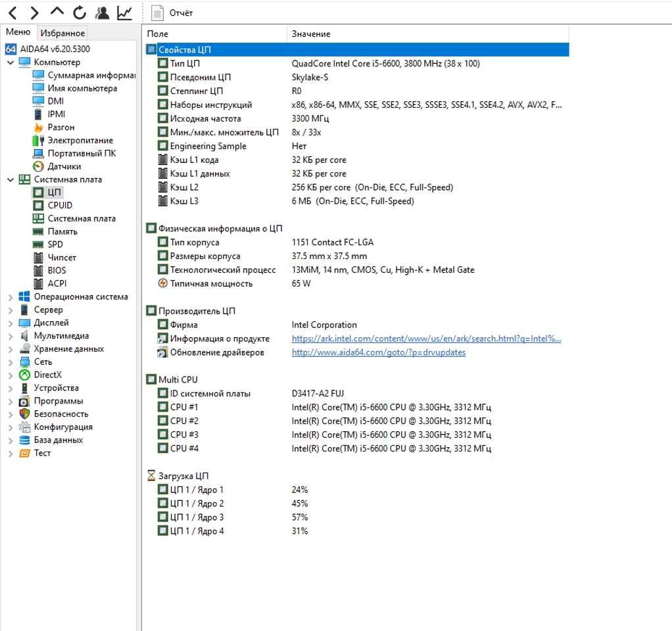Select the Наборы инструкций row
672x631 pixels.
pyautogui.click(x=358, y=105)
